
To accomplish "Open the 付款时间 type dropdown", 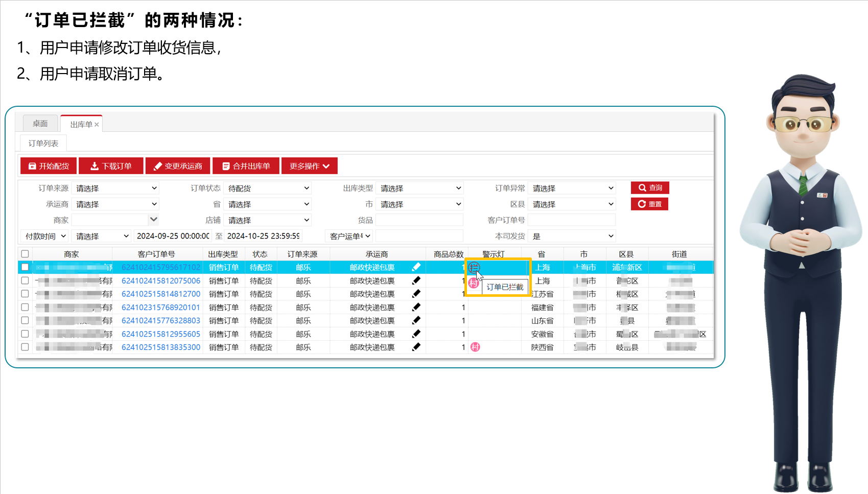I will [x=45, y=236].
